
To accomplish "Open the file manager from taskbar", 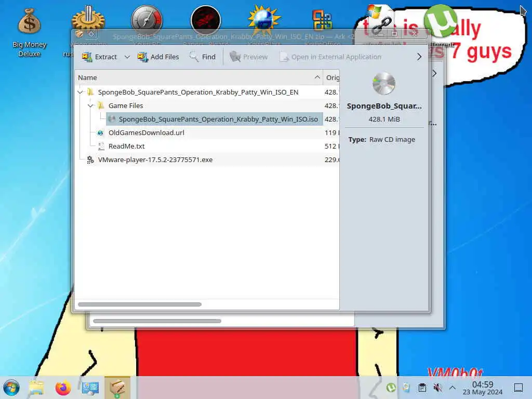I will tap(36, 388).
